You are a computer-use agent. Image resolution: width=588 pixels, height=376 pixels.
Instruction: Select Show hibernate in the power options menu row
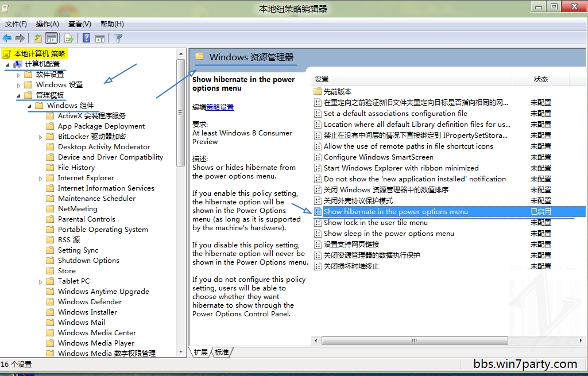tap(448, 211)
